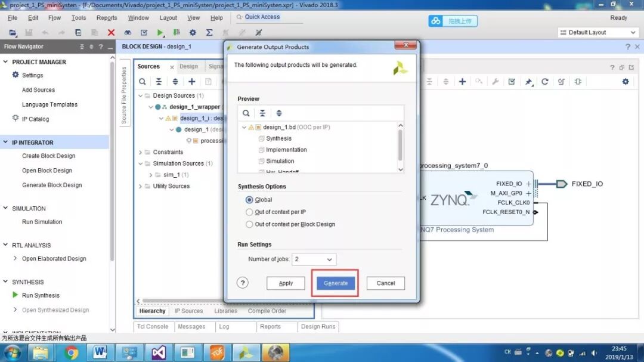Open IP Catalog

tap(35, 119)
